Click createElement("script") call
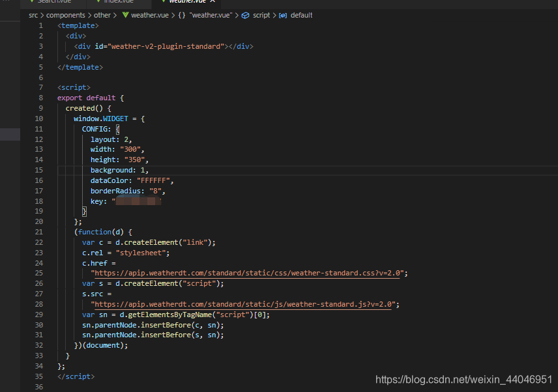 click(x=171, y=283)
